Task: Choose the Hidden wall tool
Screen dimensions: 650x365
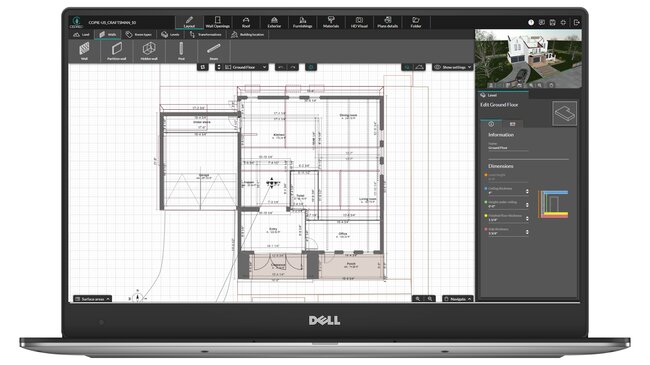Action: [149, 51]
